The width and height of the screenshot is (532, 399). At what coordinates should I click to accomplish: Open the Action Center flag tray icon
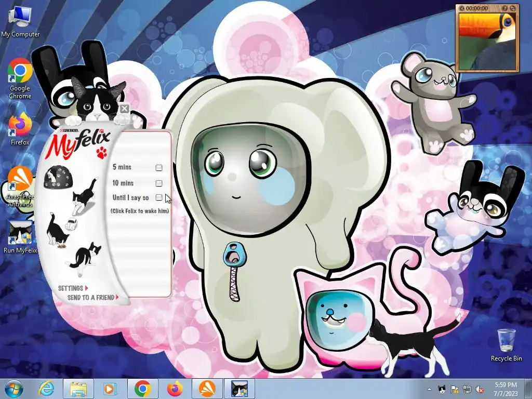pos(454,389)
